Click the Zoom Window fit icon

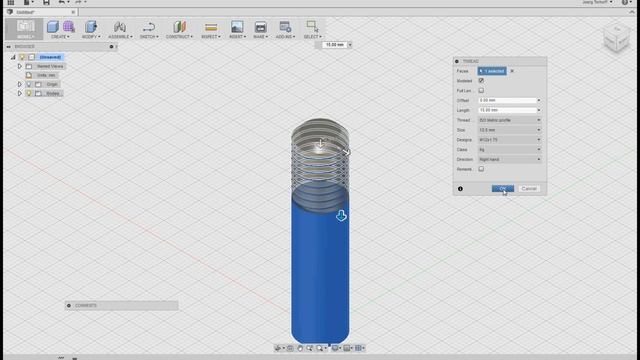click(319, 348)
